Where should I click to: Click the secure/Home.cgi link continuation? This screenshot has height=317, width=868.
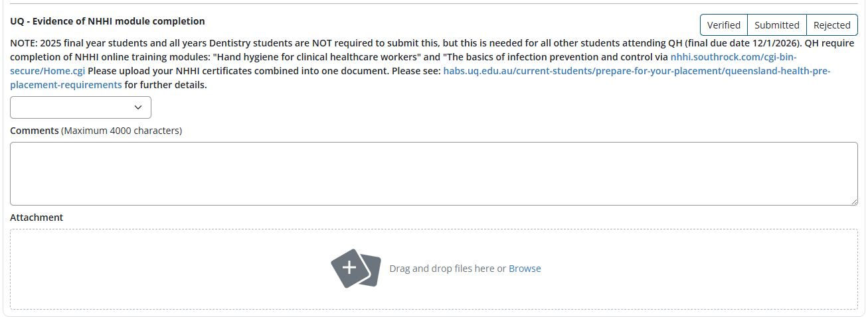point(48,71)
